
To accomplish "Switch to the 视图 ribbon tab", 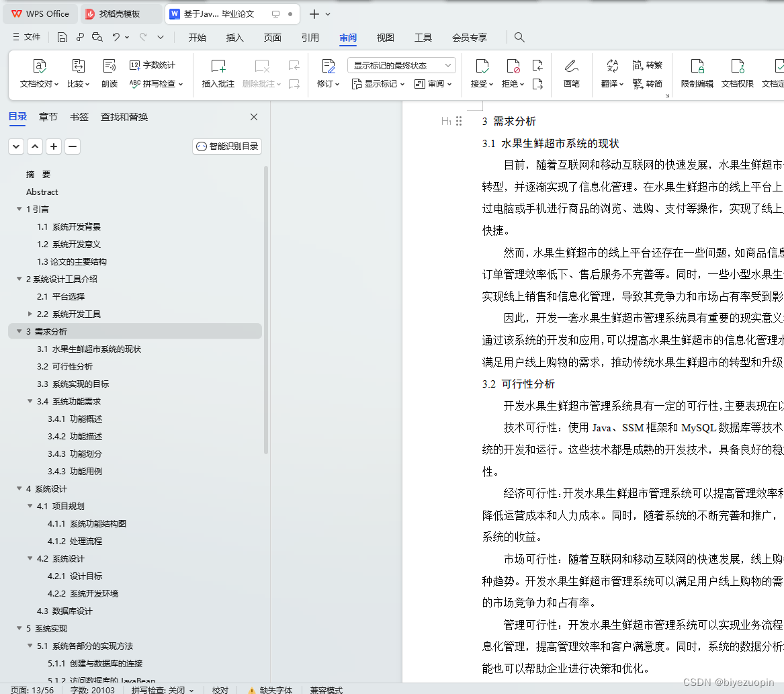I will (x=385, y=38).
